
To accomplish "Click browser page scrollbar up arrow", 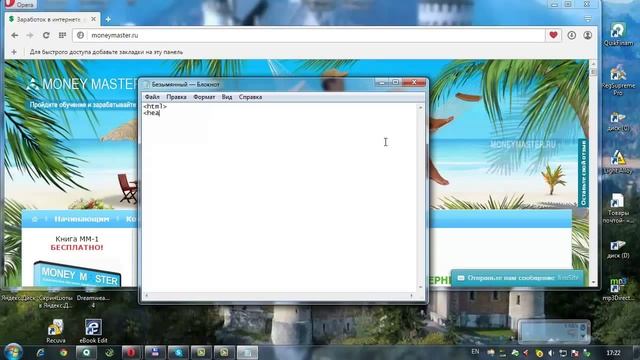I will coord(593,64).
